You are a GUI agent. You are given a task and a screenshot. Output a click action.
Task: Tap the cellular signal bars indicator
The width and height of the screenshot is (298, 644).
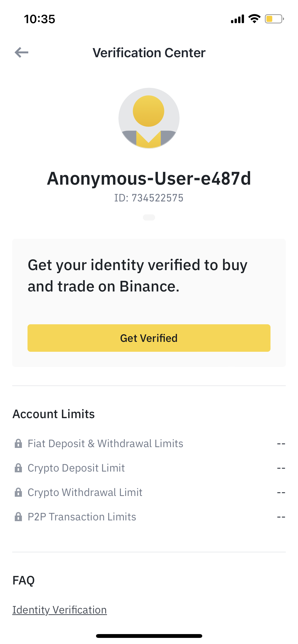click(237, 19)
